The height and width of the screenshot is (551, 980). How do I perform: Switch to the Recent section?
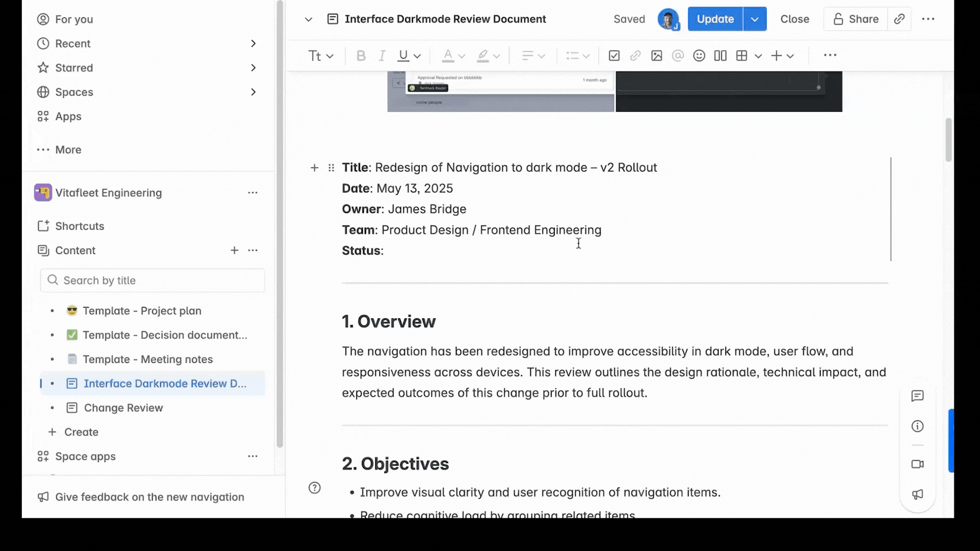(x=72, y=43)
